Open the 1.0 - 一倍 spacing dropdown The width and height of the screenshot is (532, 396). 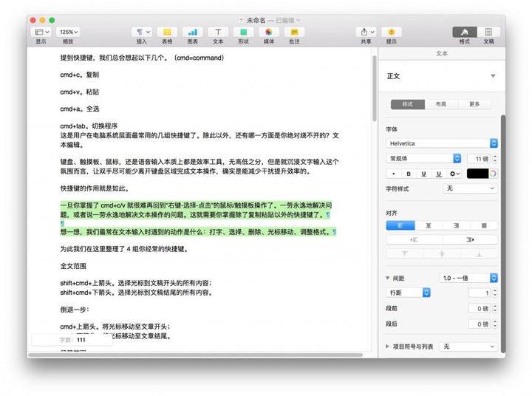(468, 278)
